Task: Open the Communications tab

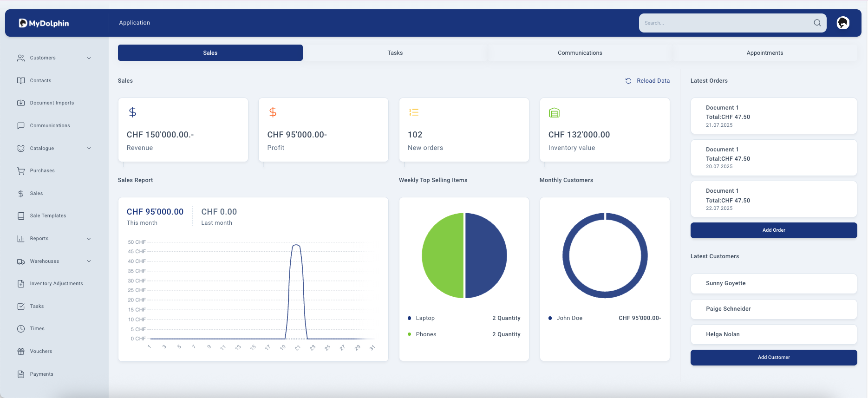Action: click(x=580, y=53)
